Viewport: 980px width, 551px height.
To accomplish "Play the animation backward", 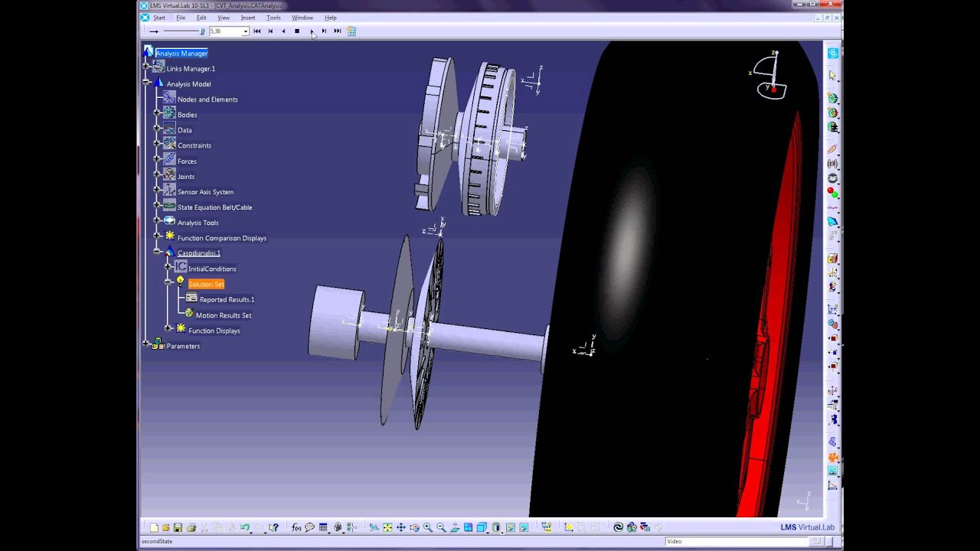I will tap(283, 31).
